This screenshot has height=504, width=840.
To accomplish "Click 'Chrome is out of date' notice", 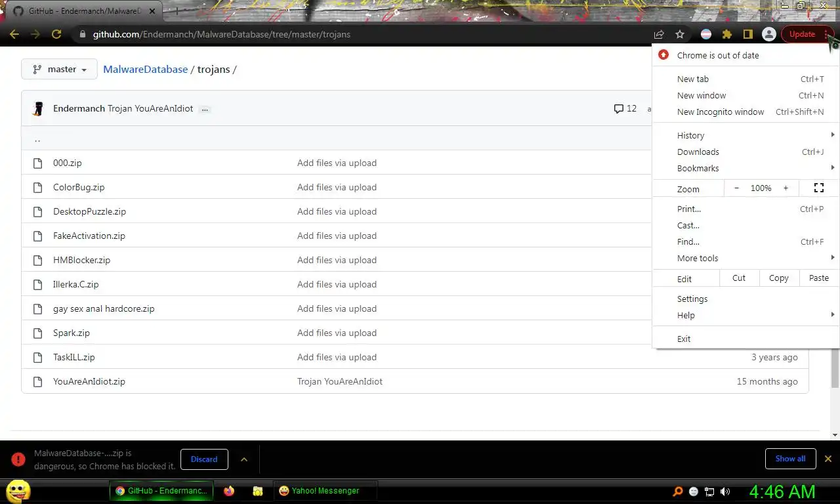I will (745, 55).
